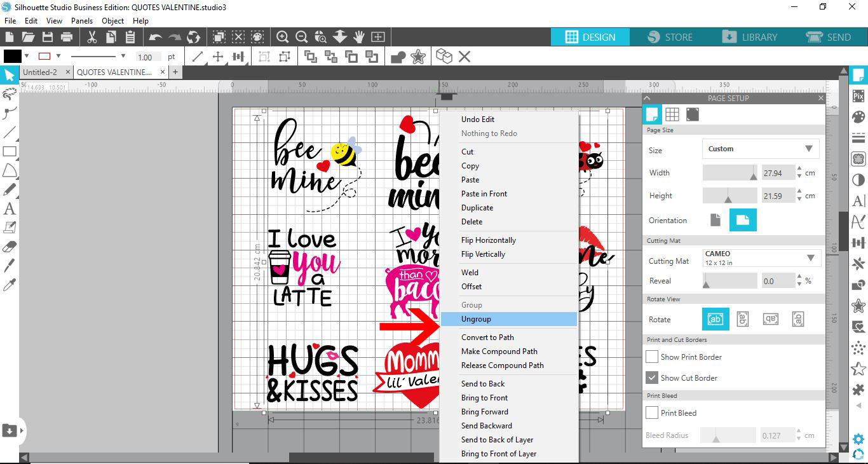Open the Transform panel
The image size is (868, 464).
tap(858, 242)
